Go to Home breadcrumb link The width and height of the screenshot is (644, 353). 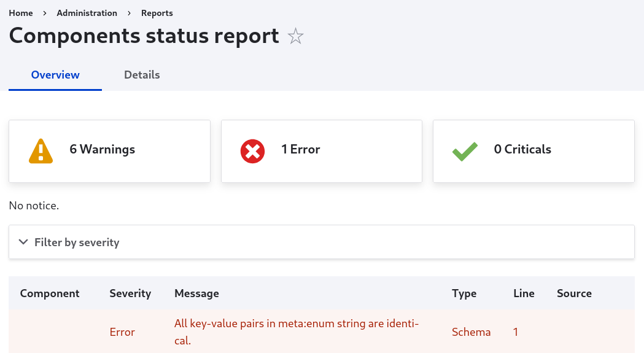pyautogui.click(x=21, y=13)
